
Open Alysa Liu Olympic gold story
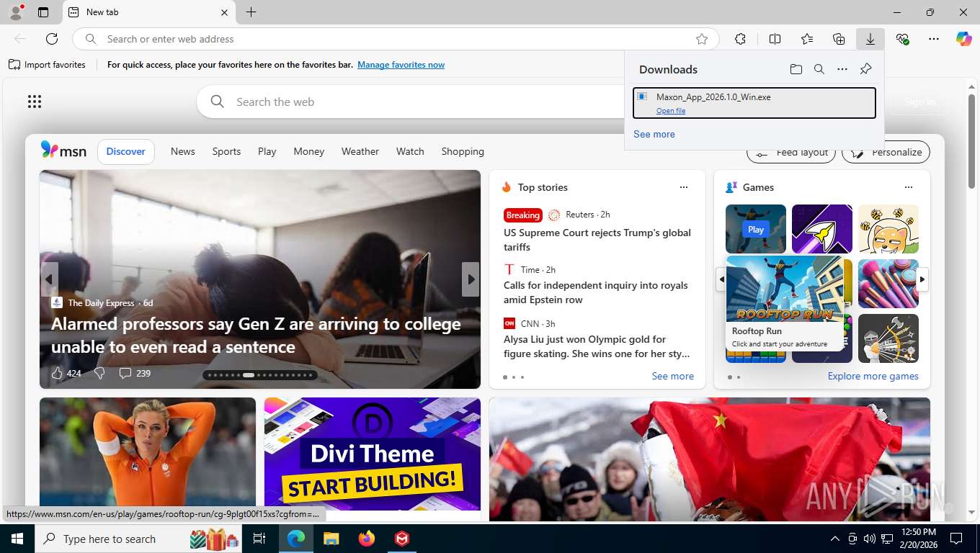tap(597, 346)
